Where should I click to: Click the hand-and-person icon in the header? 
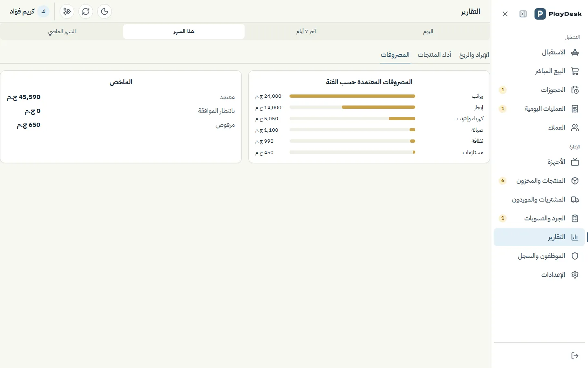point(67,11)
